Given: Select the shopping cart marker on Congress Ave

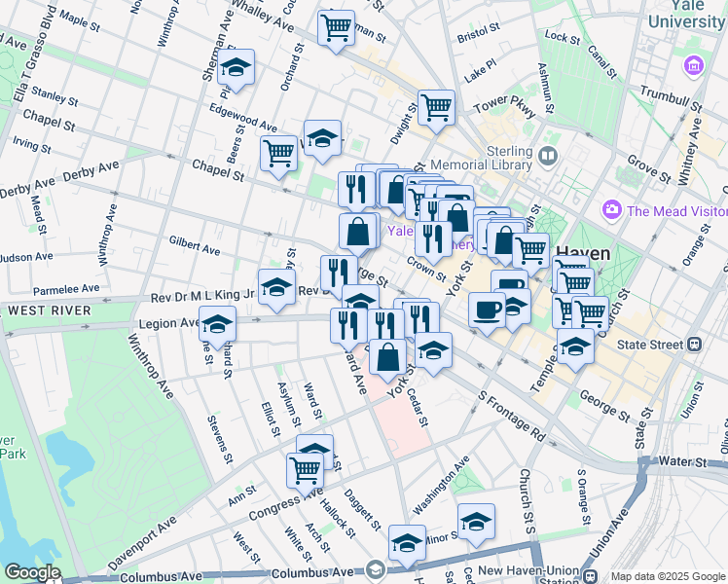Looking at the screenshot, I should click(x=305, y=472).
